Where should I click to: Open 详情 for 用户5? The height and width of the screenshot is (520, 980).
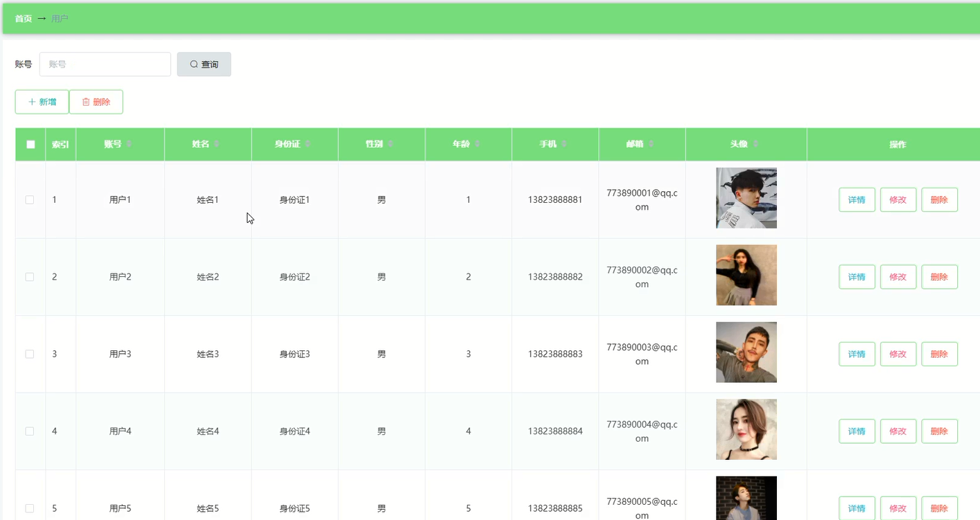tap(857, 508)
